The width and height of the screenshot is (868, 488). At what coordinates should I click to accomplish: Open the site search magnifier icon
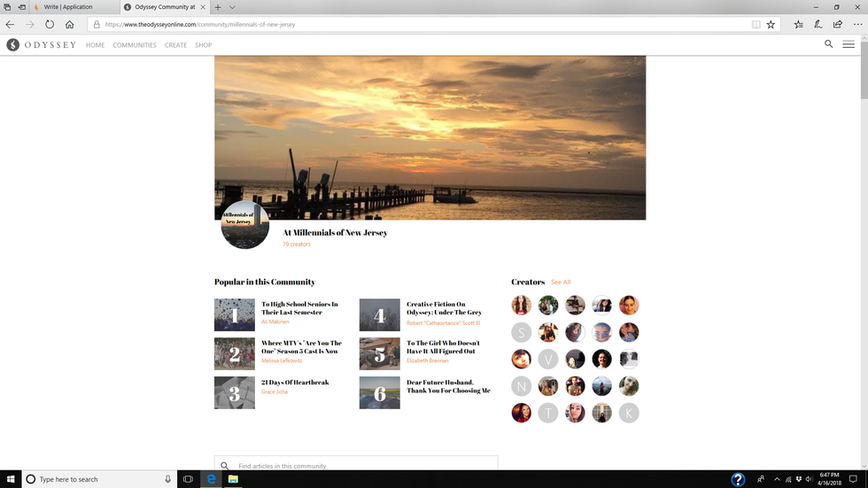pyautogui.click(x=828, y=44)
